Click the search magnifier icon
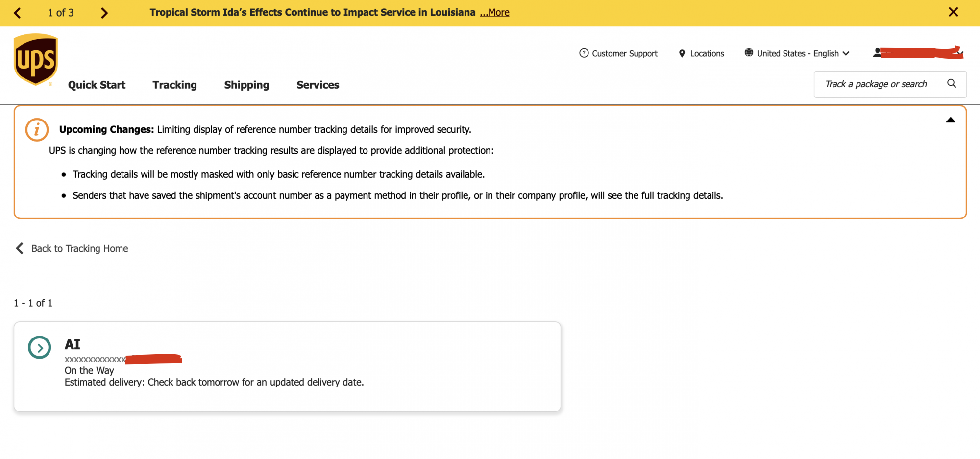The height and width of the screenshot is (459, 980). click(x=952, y=84)
